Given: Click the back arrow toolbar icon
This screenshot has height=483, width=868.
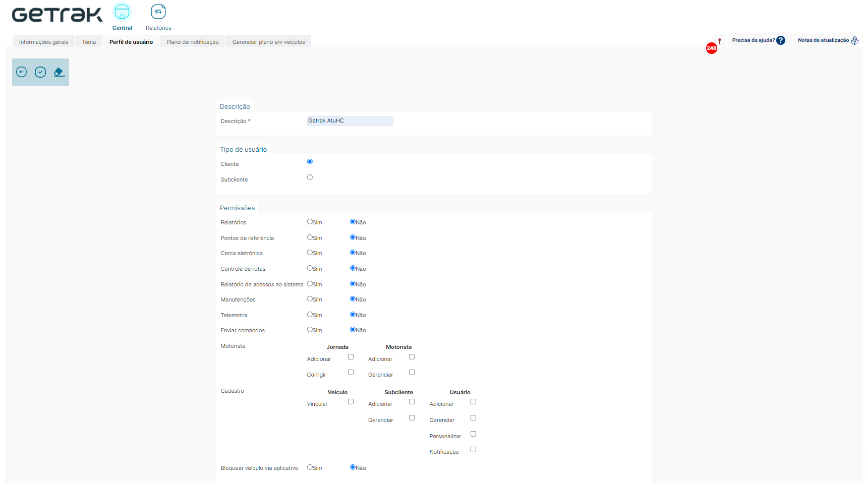Looking at the screenshot, I should 21,72.
